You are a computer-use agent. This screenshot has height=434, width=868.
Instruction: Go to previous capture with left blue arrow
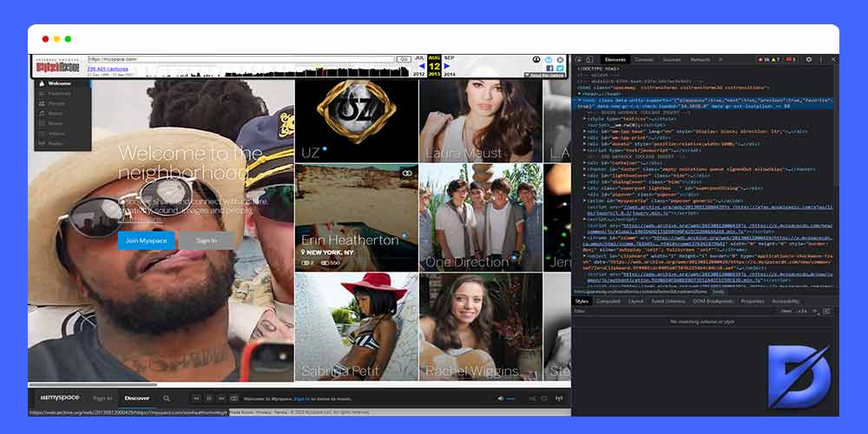[x=421, y=66]
